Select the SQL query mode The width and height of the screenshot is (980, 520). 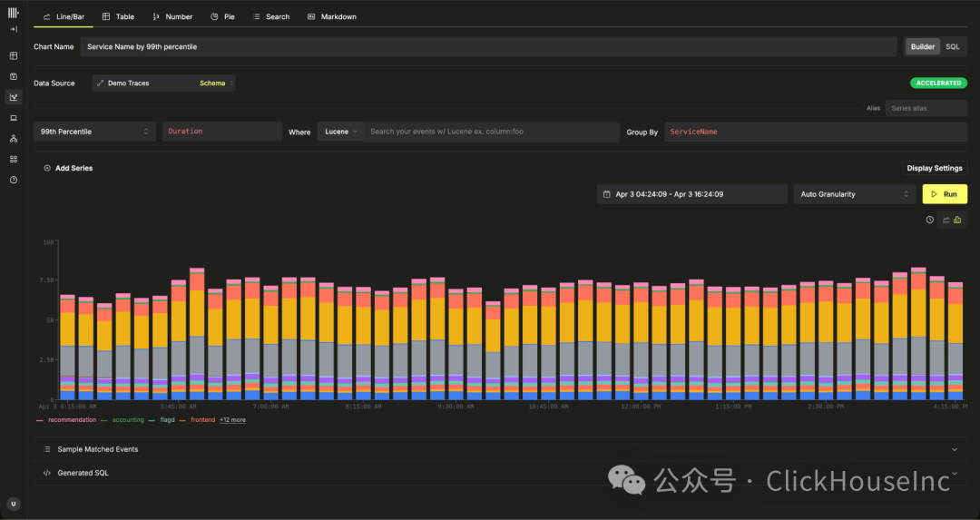(x=952, y=47)
